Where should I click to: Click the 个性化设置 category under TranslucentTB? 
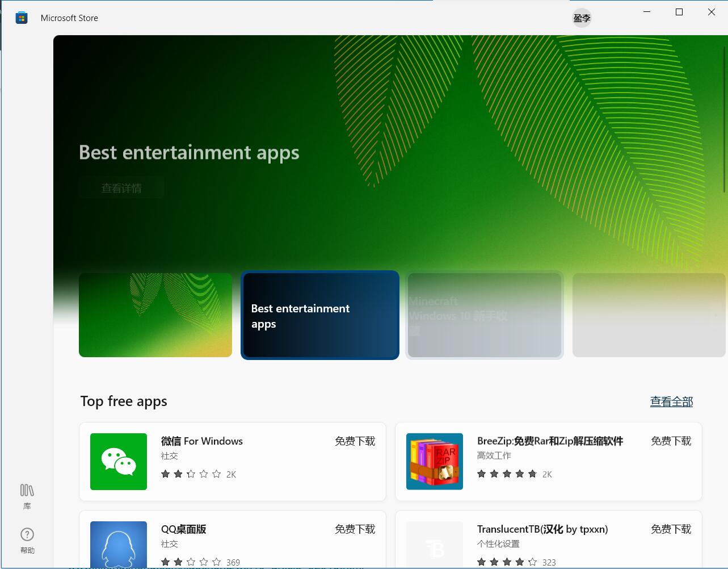(x=498, y=543)
